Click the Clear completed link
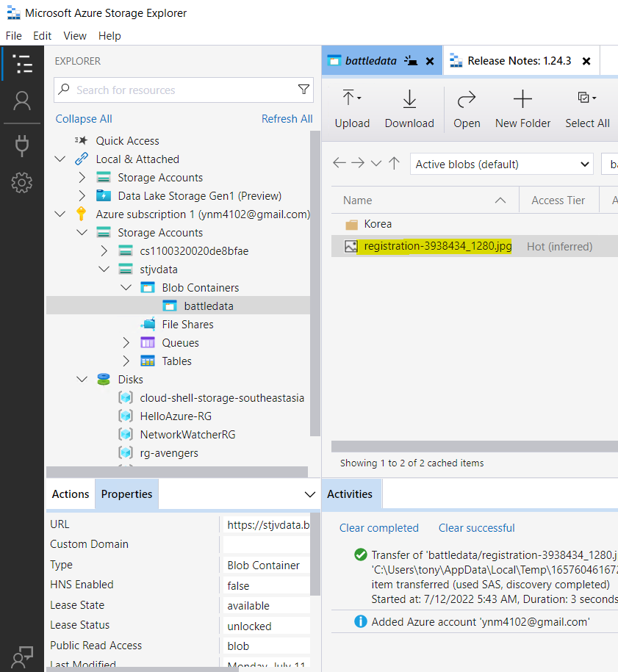Screen dimensions: 618x672 click(x=379, y=528)
